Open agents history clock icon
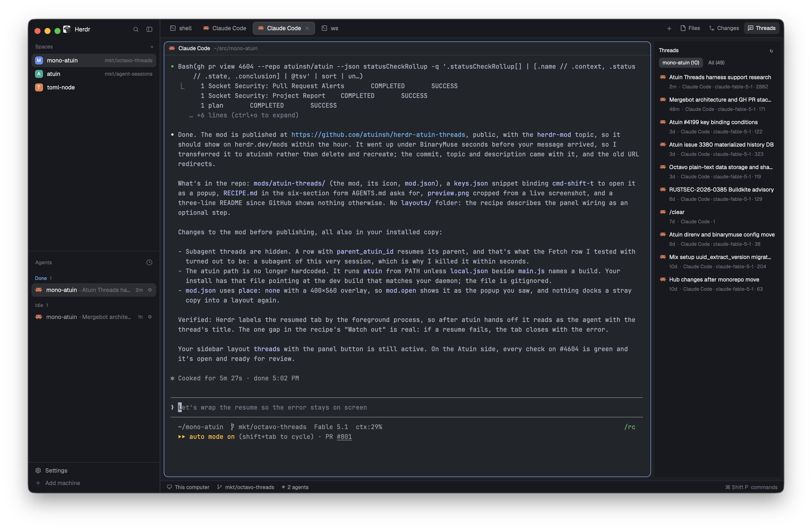 149,262
